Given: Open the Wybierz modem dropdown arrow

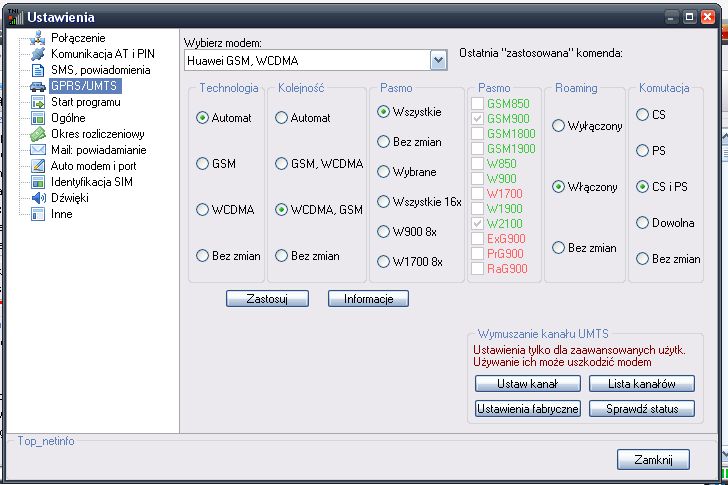Looking at the screenshot, I should click(438, 61).
